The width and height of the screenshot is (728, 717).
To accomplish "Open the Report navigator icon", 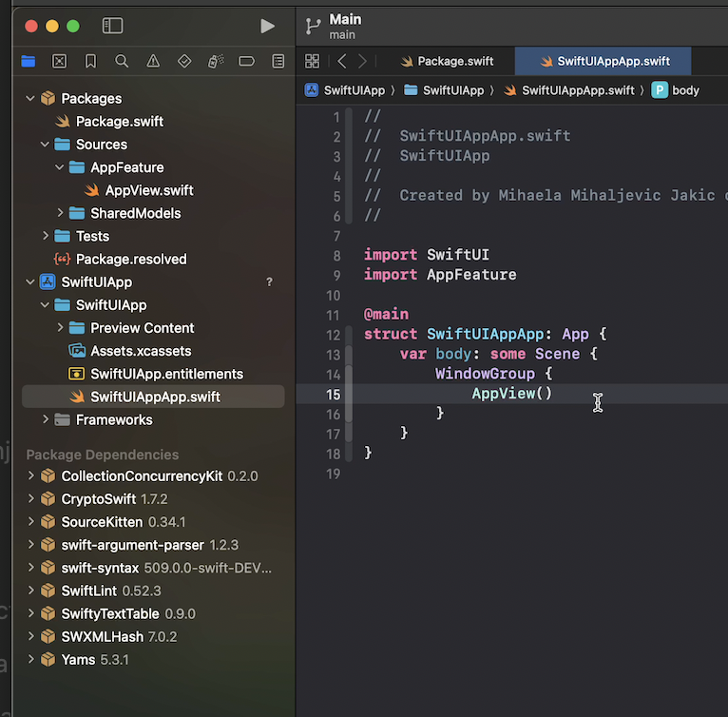I will pyautogui.click(x=278, y=61).
